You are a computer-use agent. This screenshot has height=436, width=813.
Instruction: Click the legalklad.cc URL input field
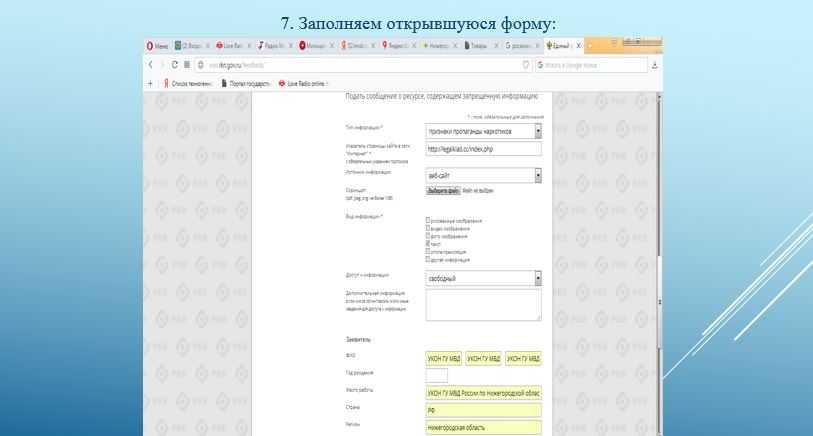(482, 149)
